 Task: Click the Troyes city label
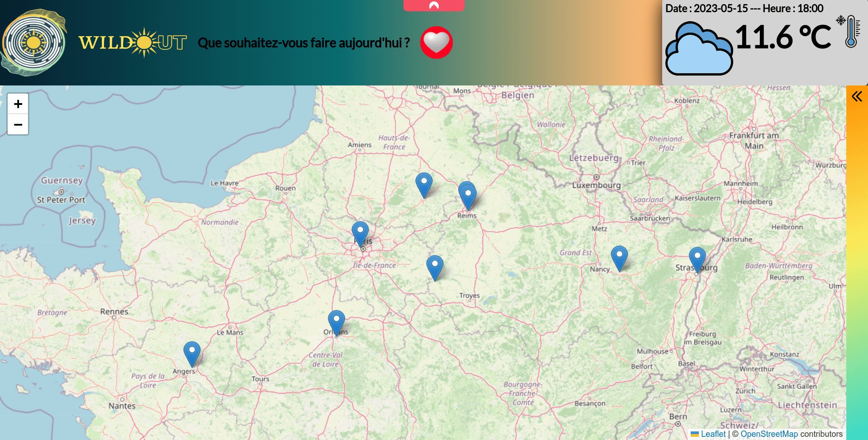[x=470, y=296]
